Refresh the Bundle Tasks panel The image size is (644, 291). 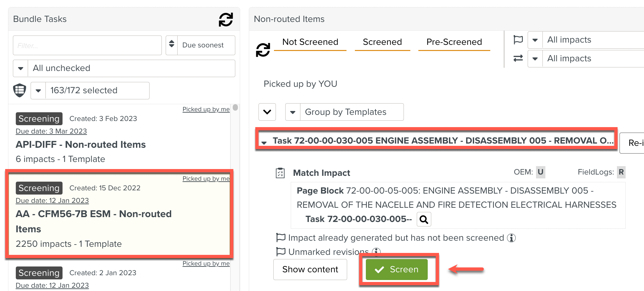[x=226, y=19]
